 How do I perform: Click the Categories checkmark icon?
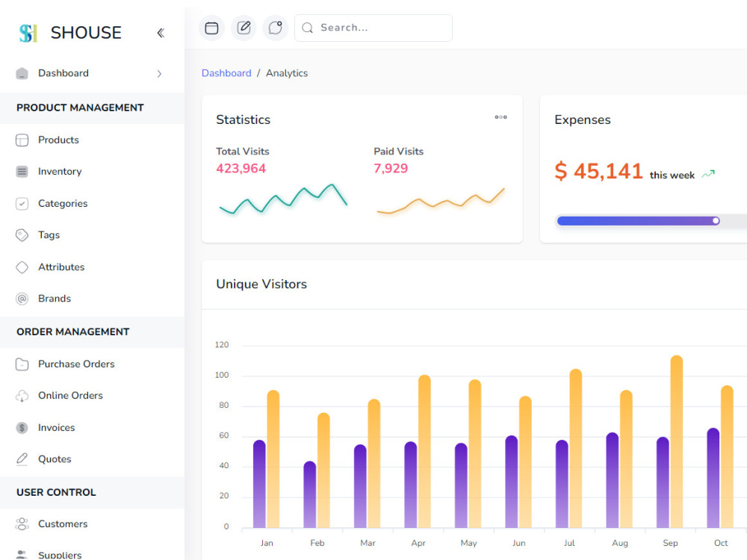(22, 204)
